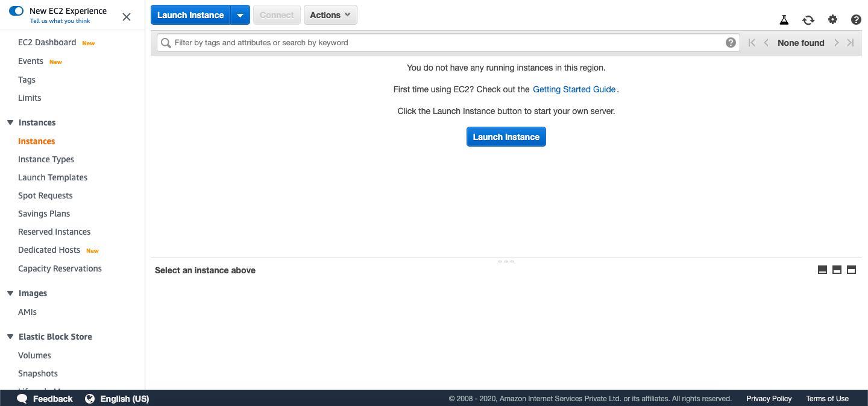Screen dimensions: 868x406
Task: Click the flask experiments icon
Action: click(x=784, y=20)
